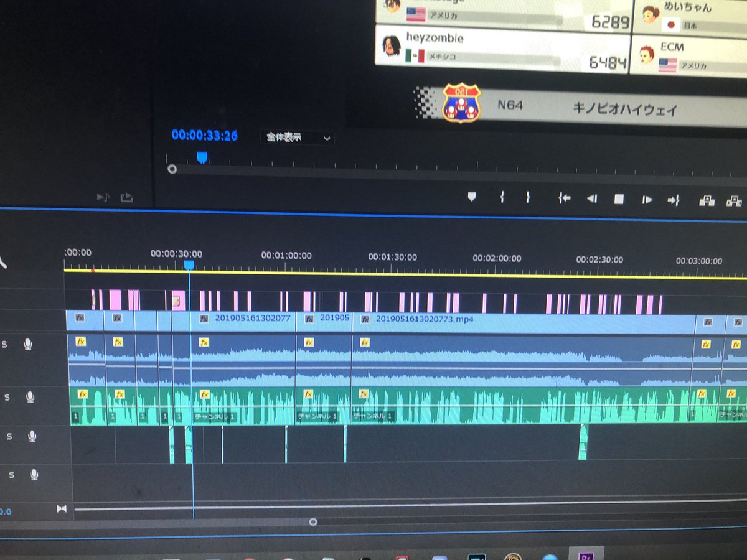
Task: Jump to the Out point
Action: (673, 200)
